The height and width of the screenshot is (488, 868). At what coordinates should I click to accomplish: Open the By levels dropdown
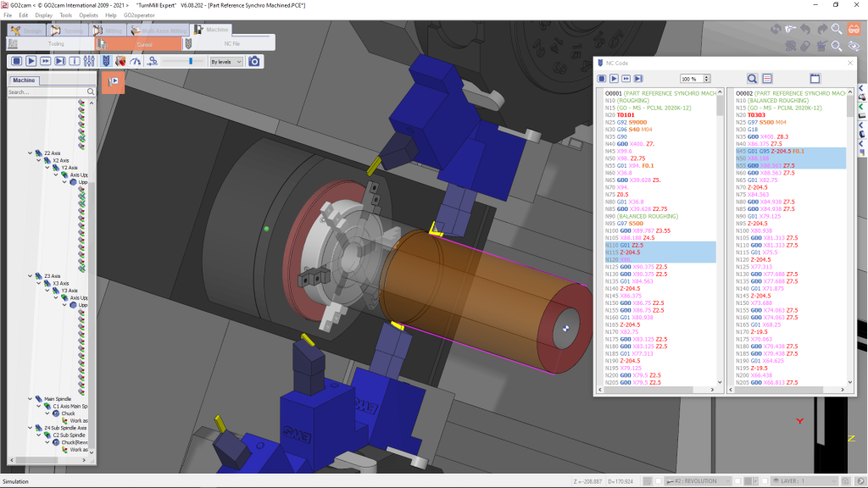pos(226,62)
